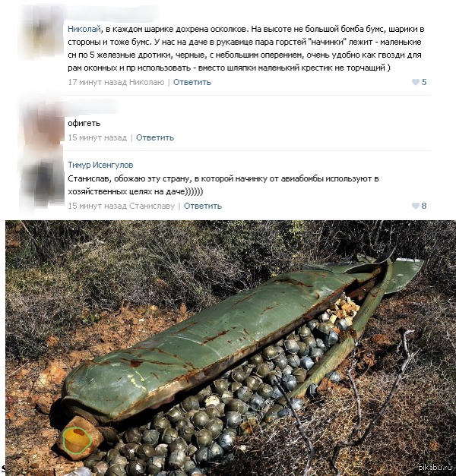
Task: Click Ответить under the 'офигеть' comment
Action: coord(155,137)
